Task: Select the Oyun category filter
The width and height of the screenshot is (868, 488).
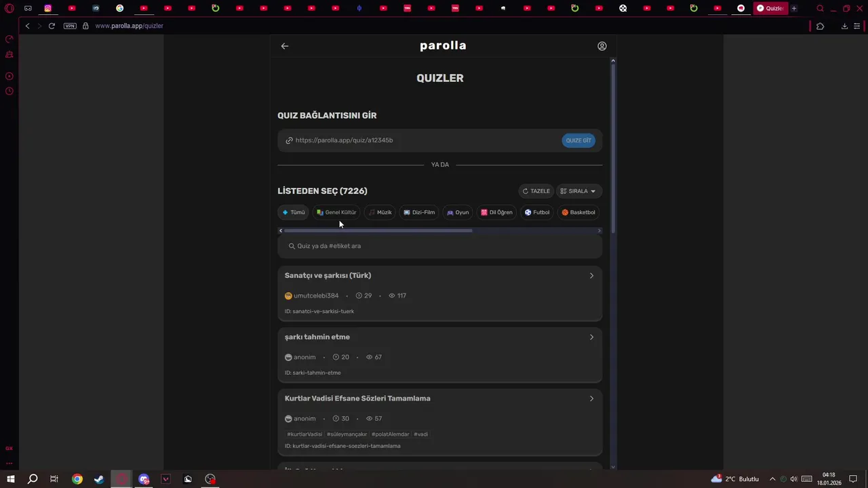Action: 458,212
